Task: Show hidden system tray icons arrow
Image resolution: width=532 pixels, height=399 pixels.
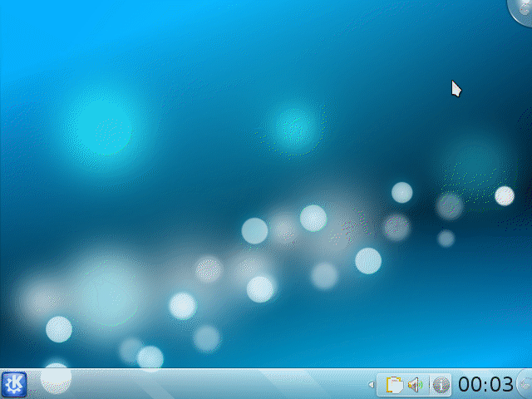Action: (x=371, y=385)
